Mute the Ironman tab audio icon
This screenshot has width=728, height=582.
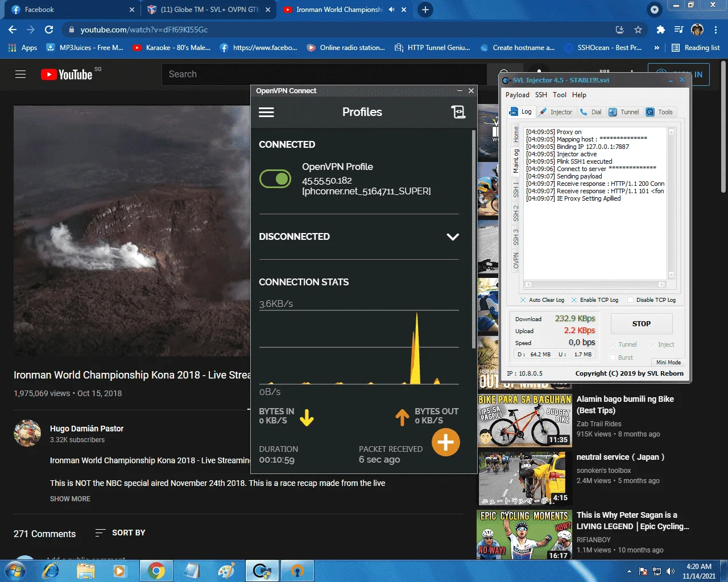(391, 10)
